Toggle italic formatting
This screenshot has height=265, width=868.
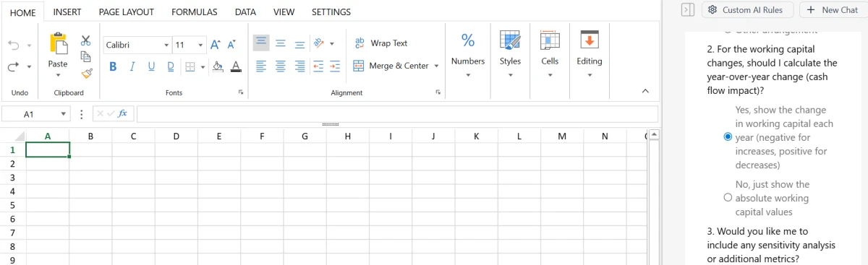coord(132,66)
